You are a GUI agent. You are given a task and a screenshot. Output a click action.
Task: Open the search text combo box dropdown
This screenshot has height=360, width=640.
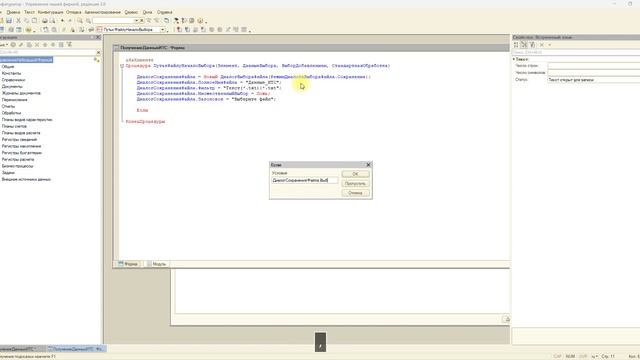(136, 20)
